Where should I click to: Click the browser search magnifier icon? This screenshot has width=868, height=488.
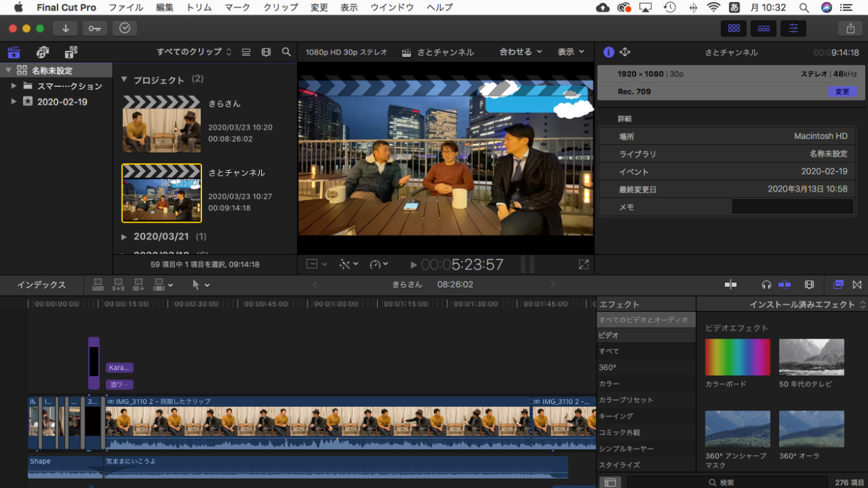(286, 52)
